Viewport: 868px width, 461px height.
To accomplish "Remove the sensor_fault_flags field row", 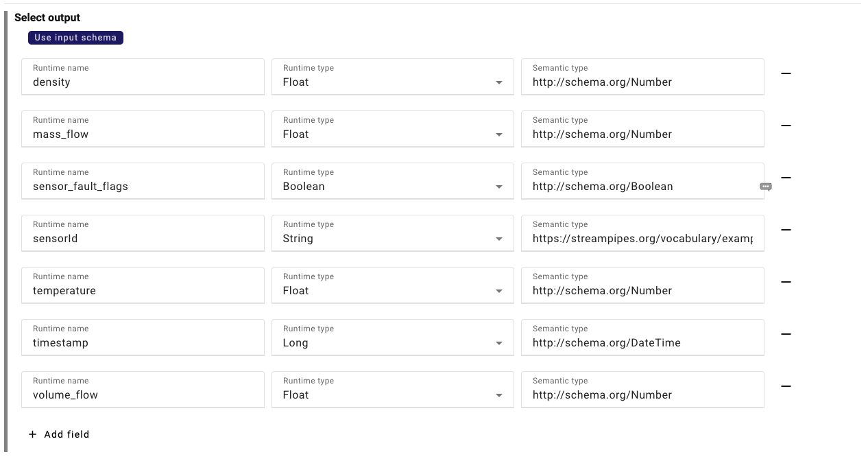I will coord(786,178).
